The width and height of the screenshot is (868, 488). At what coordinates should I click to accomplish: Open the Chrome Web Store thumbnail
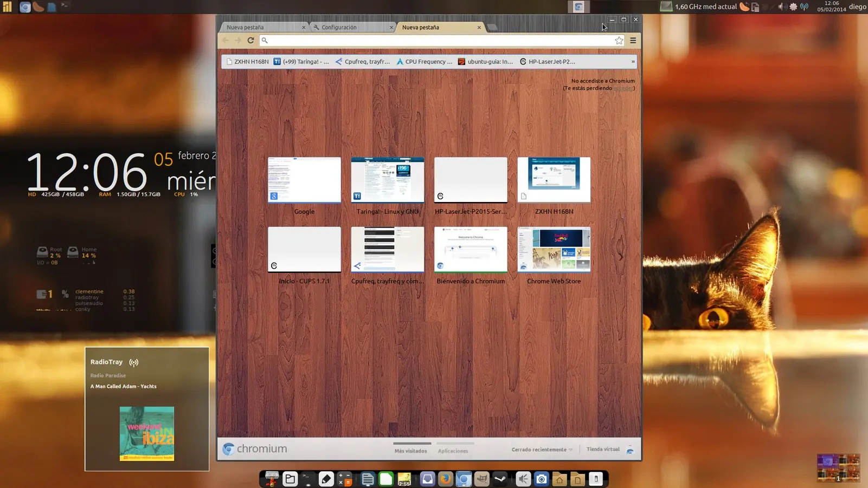pos(554,250)
